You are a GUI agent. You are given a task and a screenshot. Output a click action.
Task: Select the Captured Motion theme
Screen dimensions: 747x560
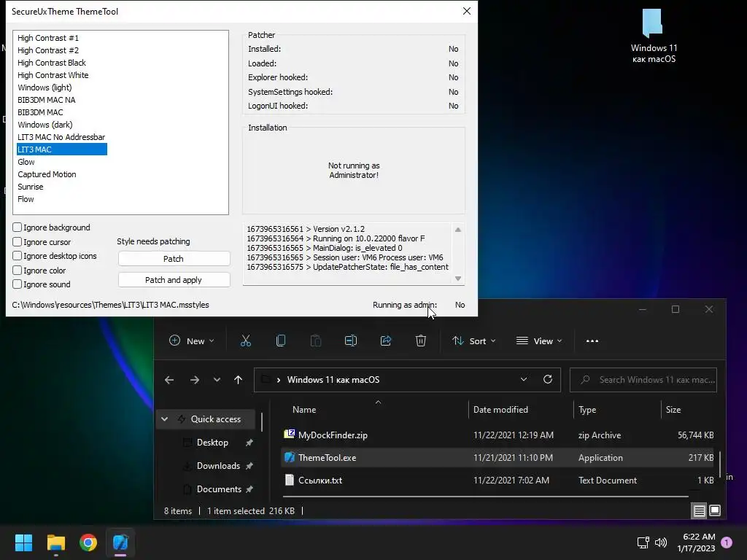click(47, 174)
